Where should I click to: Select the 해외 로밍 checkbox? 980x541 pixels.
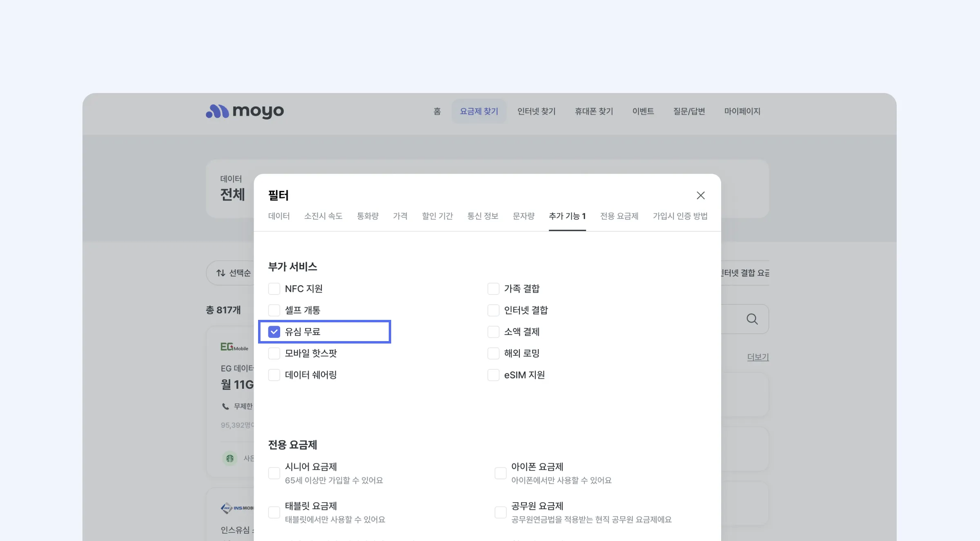coord(493,353)
